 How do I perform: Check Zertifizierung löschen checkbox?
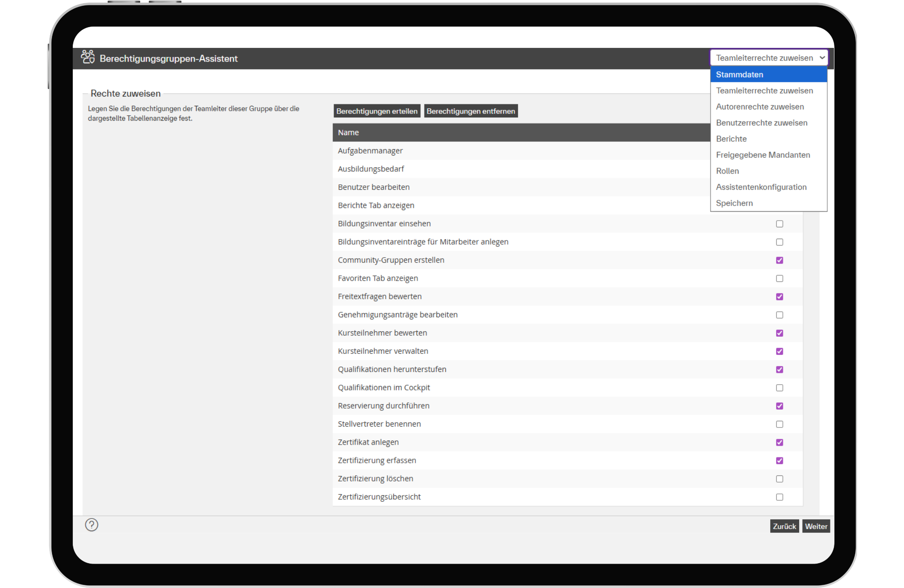click(780, 479)
